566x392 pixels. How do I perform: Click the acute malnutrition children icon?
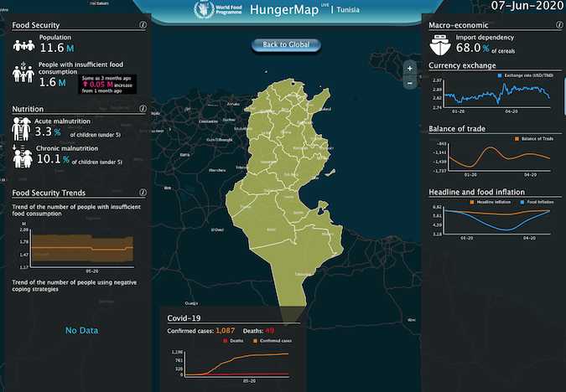pyautogui.click(x=21, y=129)
